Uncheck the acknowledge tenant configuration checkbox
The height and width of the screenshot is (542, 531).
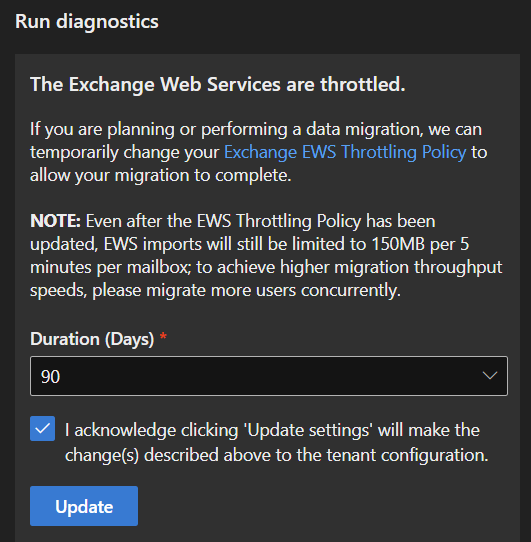tap(43, 429)
